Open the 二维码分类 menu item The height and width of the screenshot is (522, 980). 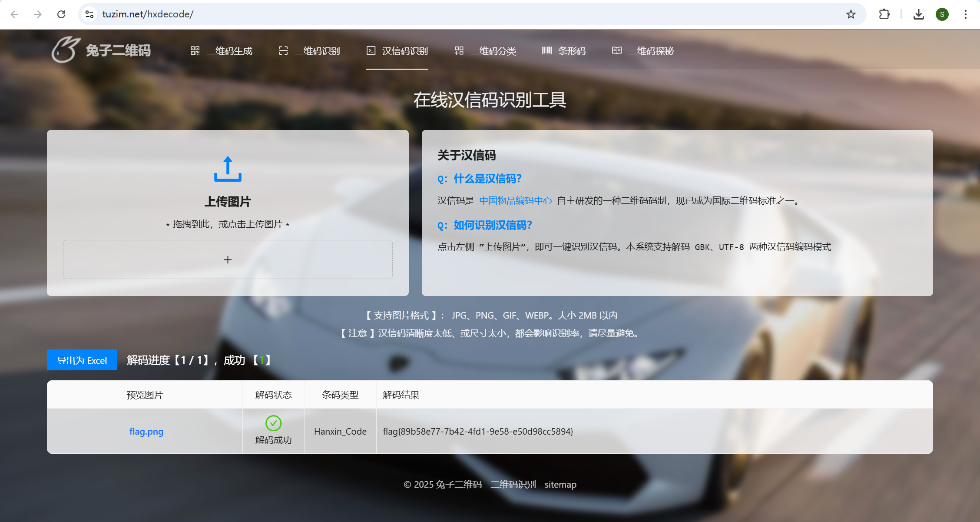485,51
